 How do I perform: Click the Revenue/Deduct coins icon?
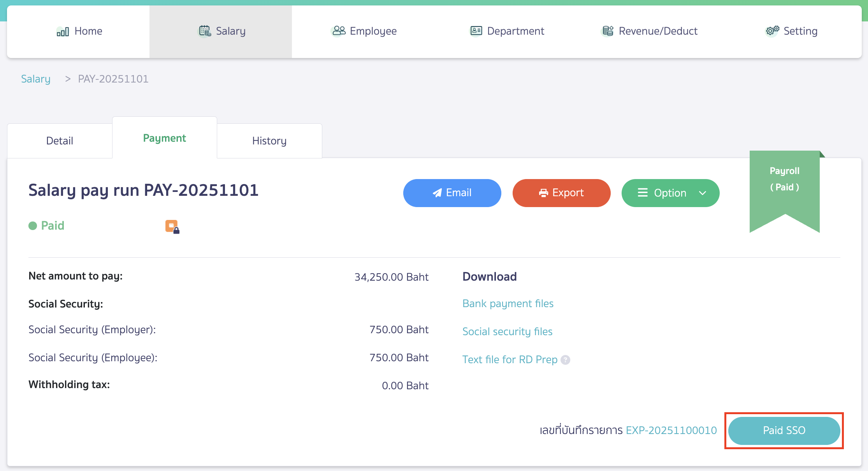(x=607, y=31)
